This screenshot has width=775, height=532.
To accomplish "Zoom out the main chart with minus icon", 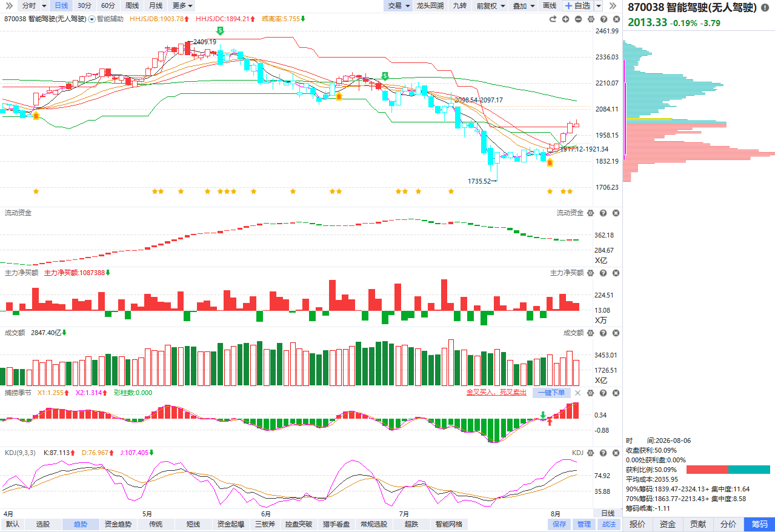I will [x=579, y=19].
